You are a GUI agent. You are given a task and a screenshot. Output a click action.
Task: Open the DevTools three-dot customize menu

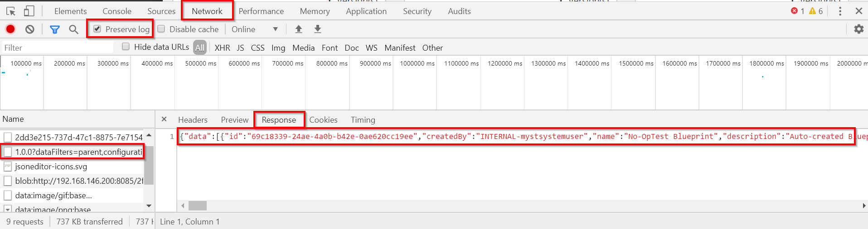(840, 11)
